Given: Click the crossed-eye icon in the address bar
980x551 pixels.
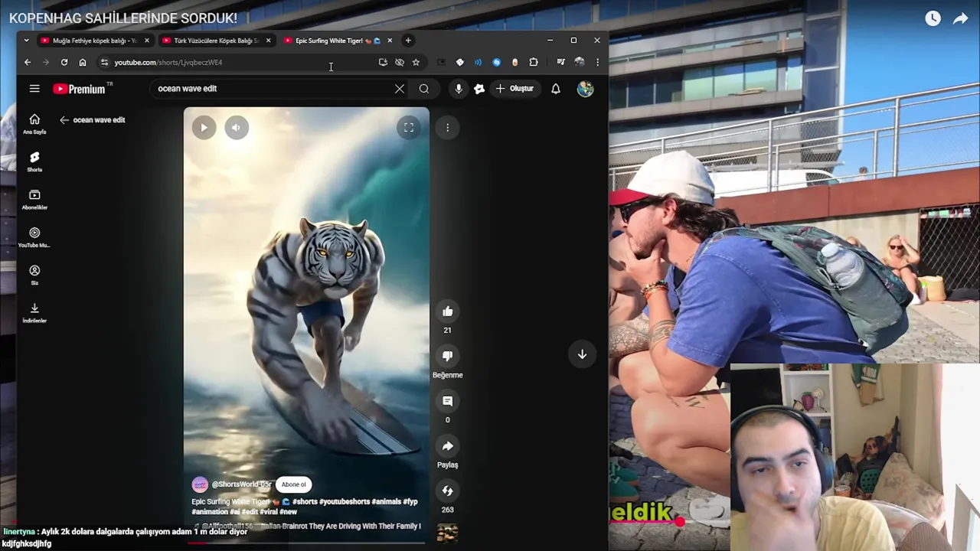Looking at the screenshot, I should [400, 63].
